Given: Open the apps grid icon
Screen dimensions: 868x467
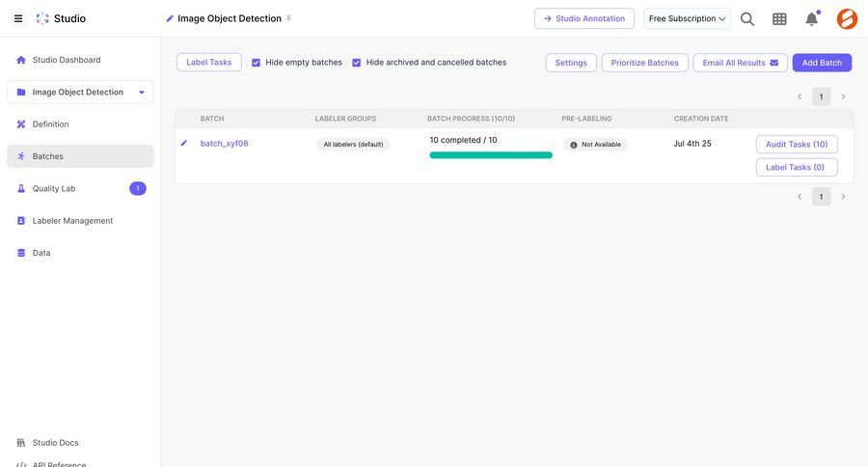Looking at the screenshot, I should (779, 19).
